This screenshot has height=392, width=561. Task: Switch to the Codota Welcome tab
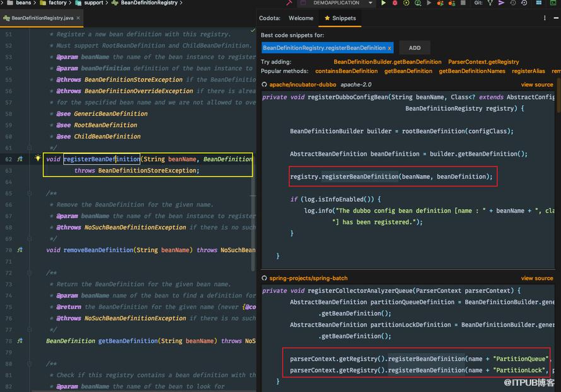[x=301, y=18]
